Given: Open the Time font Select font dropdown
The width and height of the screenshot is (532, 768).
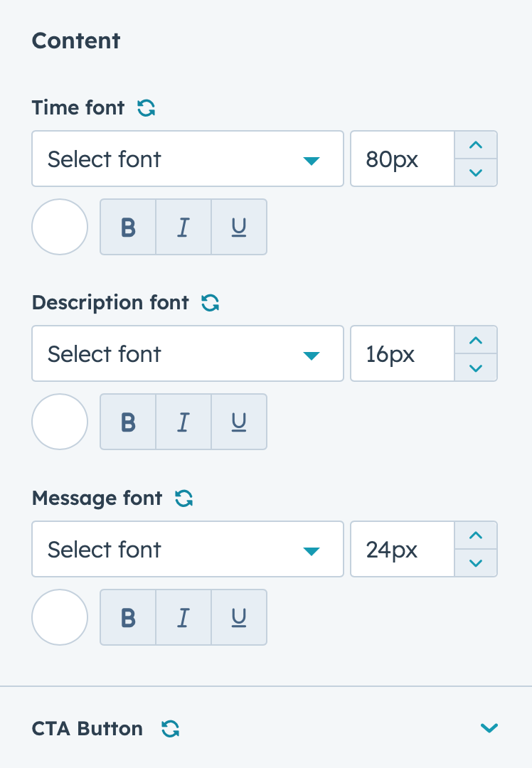Looking at the screenshot, I should 188,159.
